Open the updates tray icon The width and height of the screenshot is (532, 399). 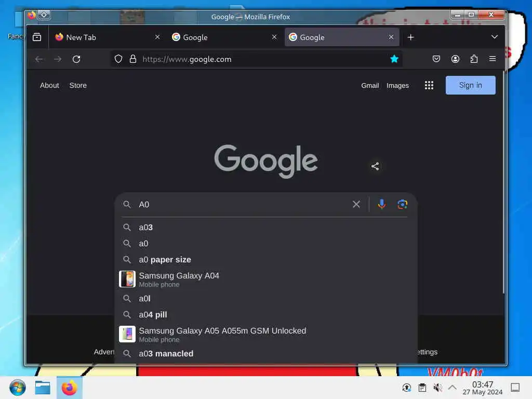[406, 388]
